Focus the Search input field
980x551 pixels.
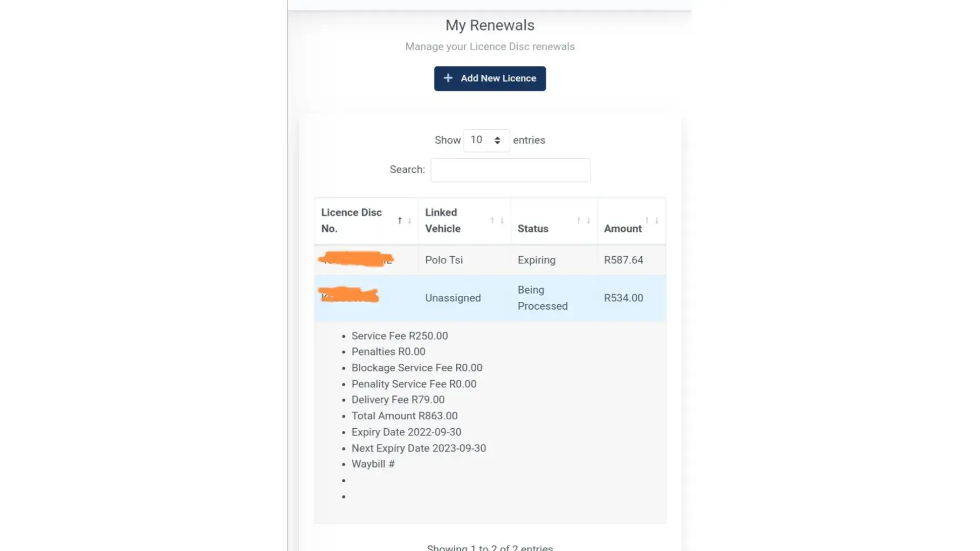click(x=510, y=170)
